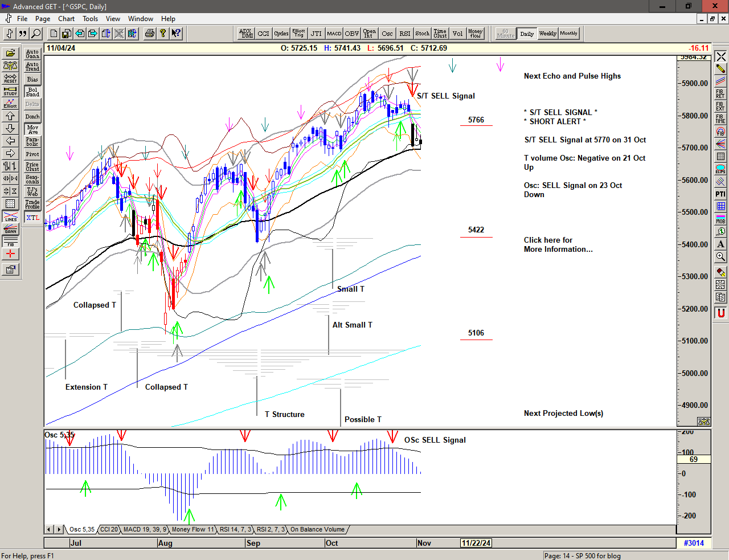Image resolution: width=729 pixels, height=560 pixels.
Task: Pick the Ellipse drawing tool
Action: [720, 169]
